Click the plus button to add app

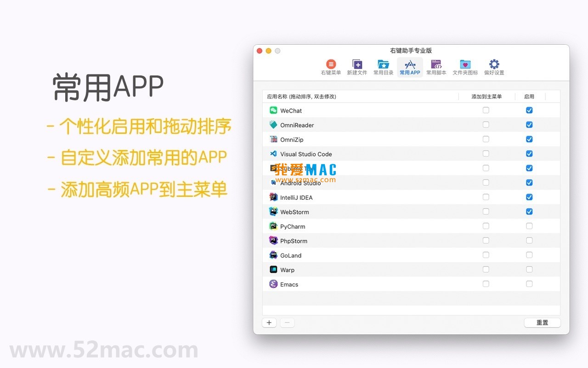point(269,322)
